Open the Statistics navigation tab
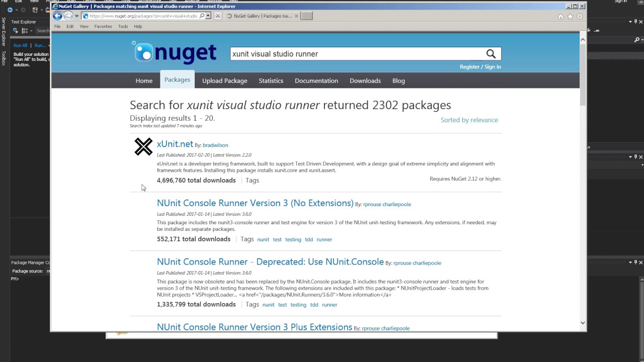The image size is (644, 362). point(271,80)
